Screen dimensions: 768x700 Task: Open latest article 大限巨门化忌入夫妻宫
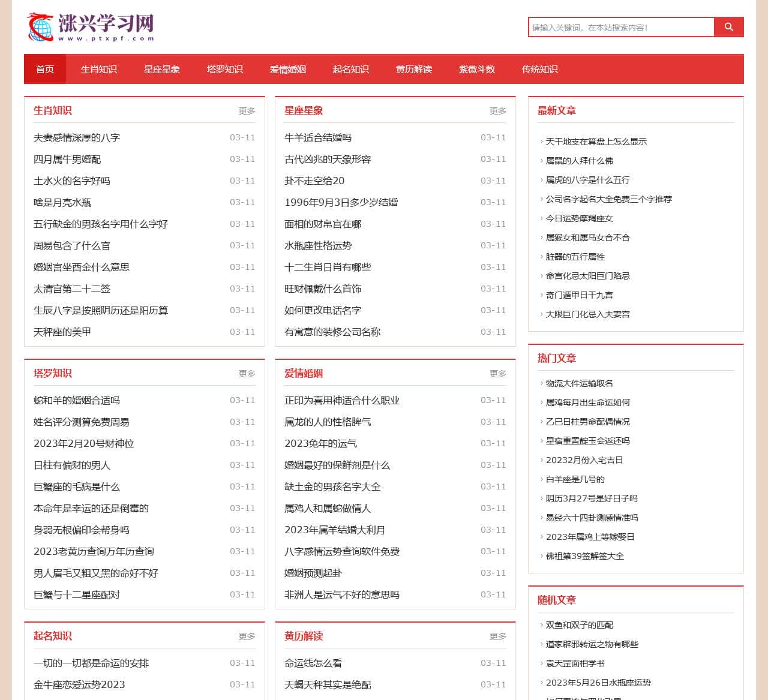click(588, 314)
